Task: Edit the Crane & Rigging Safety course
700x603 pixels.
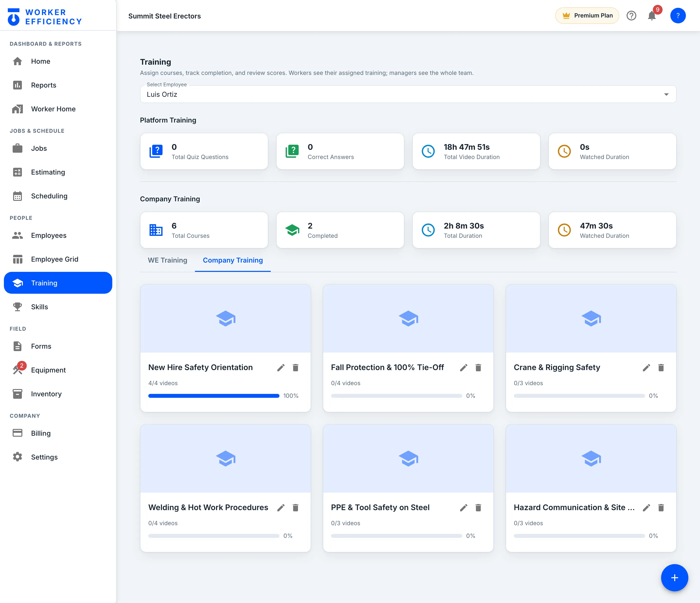Action: point(646,367)
